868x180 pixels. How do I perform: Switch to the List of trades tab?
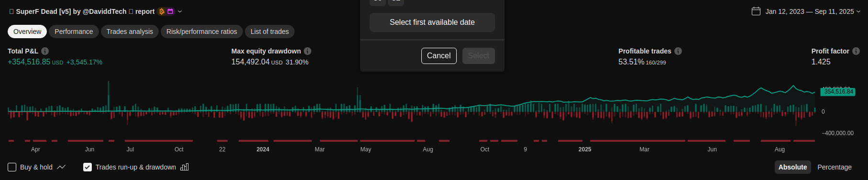270,32
